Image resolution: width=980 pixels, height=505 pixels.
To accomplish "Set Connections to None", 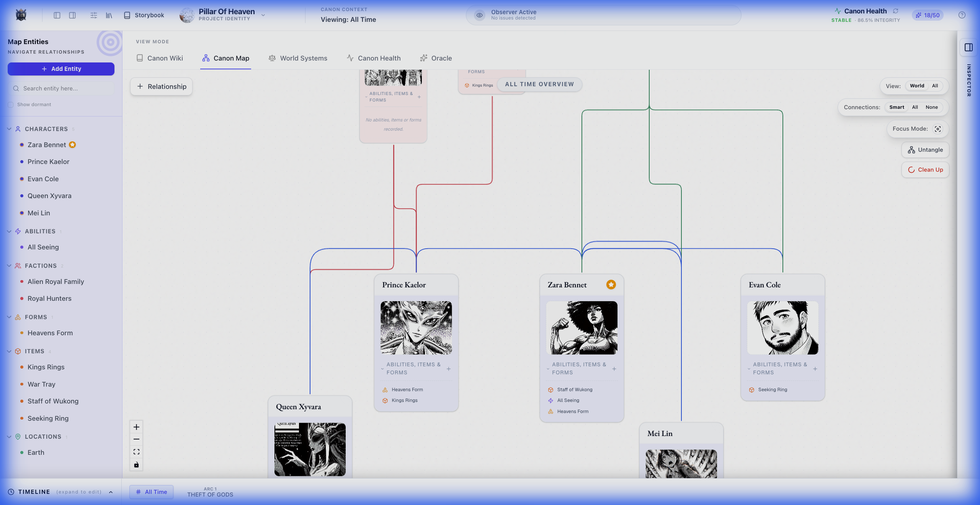I will pyautogui.click(x=931, y=107).
